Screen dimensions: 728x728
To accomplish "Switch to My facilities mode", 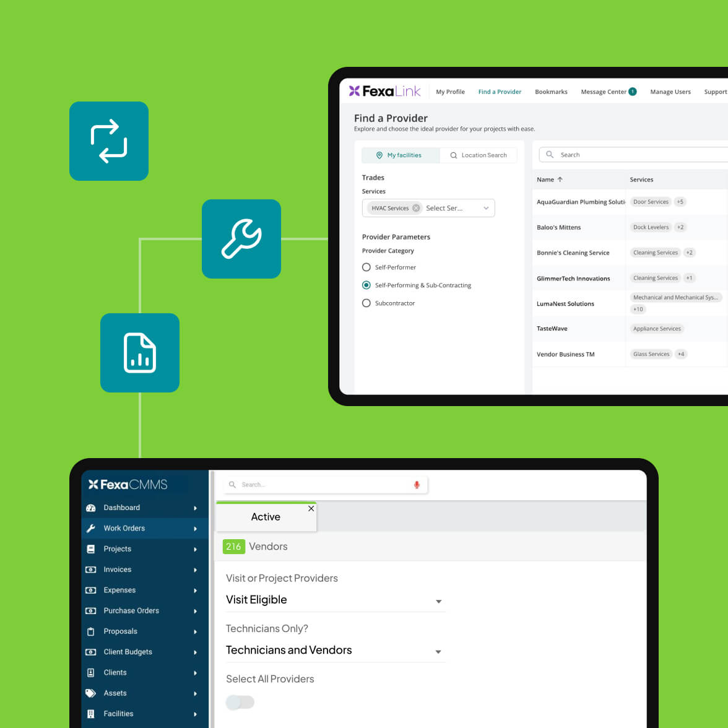I will 400,155.
